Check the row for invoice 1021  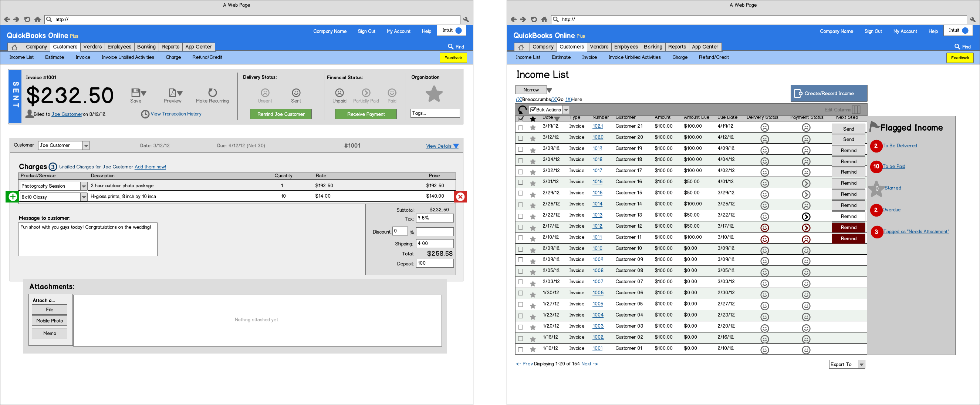click(x=520, y=127)
